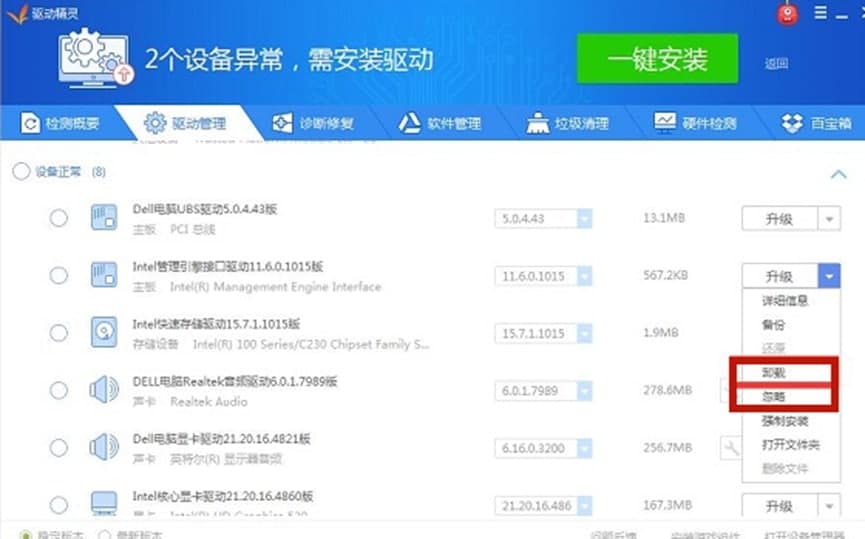Image resolution: width=865 pixels, height=539 pixels.
Task: Collapse the 设备正常 section with the chevron
Action: [x=839, y=174]
